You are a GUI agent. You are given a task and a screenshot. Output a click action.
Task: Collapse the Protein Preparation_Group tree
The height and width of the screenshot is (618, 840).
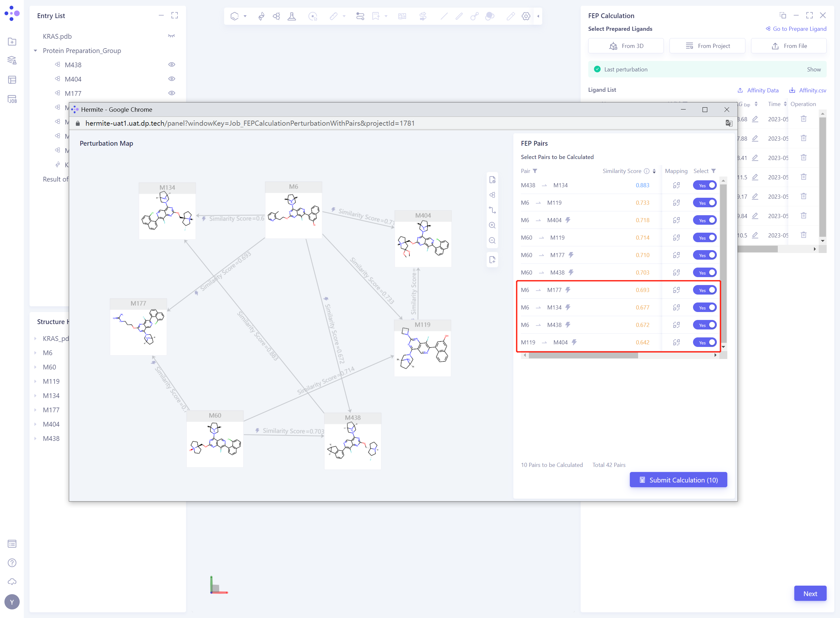(36, 50)
